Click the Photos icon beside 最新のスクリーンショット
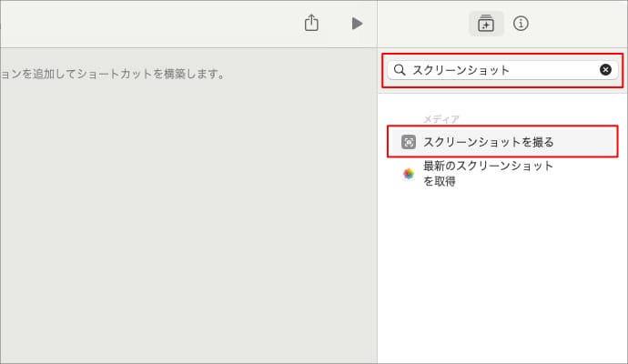This screenshot has width=628, height=364. [409, 173]
